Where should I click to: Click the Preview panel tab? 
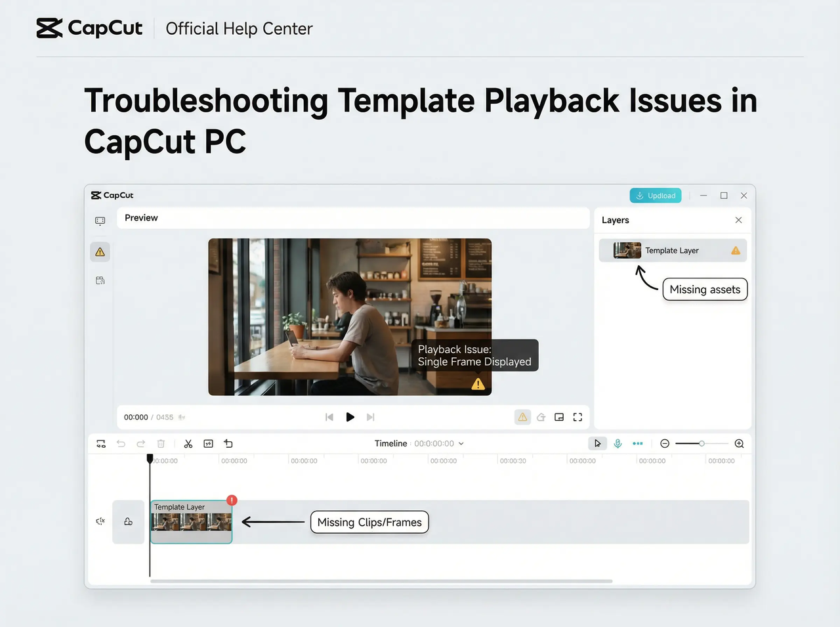[x=141, y=217]
